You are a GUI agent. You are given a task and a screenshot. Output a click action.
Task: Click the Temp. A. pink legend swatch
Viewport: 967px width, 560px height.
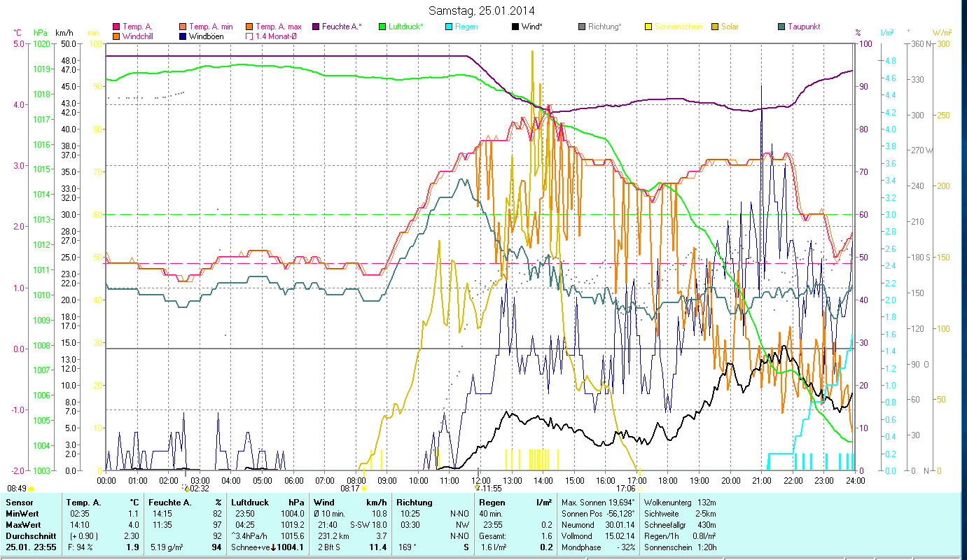click(116, 27)
